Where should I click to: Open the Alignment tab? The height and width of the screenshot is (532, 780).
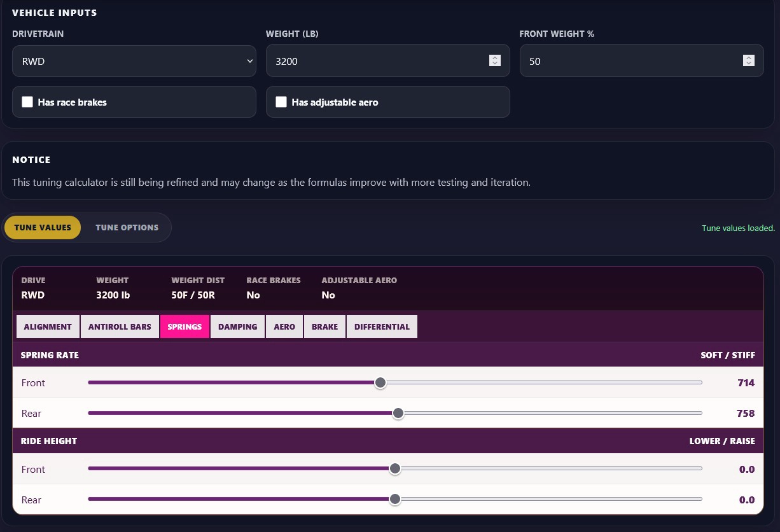48,326
